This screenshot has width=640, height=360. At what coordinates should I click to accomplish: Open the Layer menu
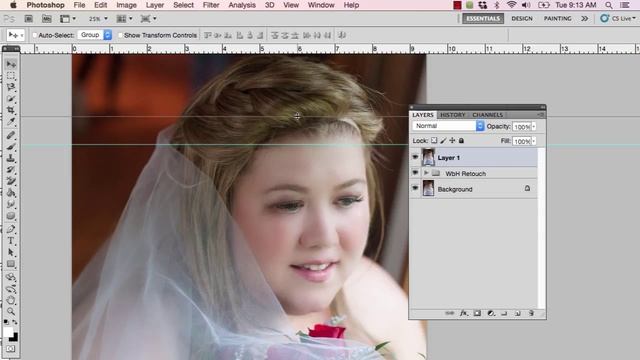click(x=155, y=5)
